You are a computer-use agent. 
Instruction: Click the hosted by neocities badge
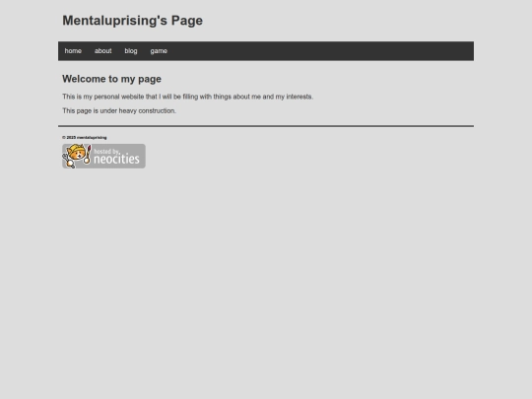coord(103,156)
